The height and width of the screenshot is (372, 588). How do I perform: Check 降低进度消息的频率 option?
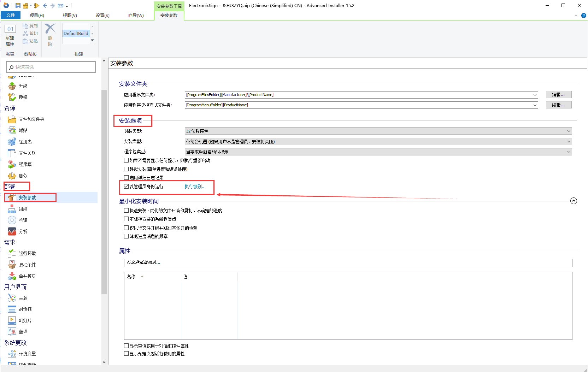pos(126,236)
